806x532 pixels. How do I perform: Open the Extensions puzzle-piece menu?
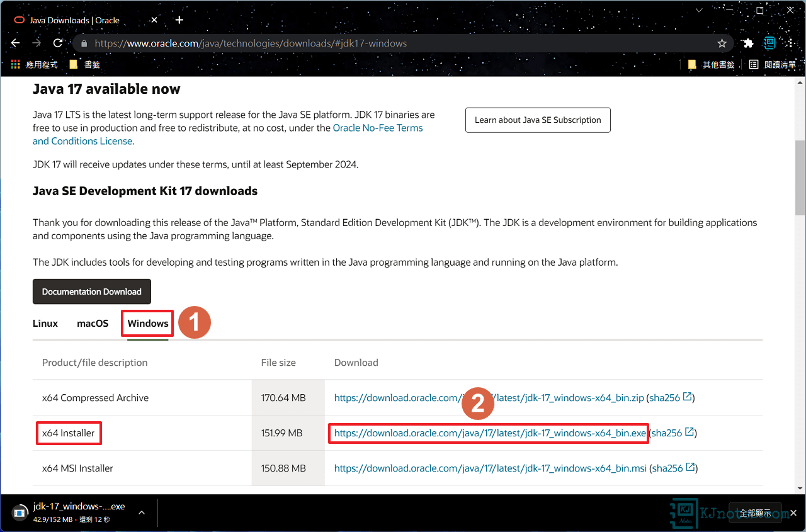point(748,43)
